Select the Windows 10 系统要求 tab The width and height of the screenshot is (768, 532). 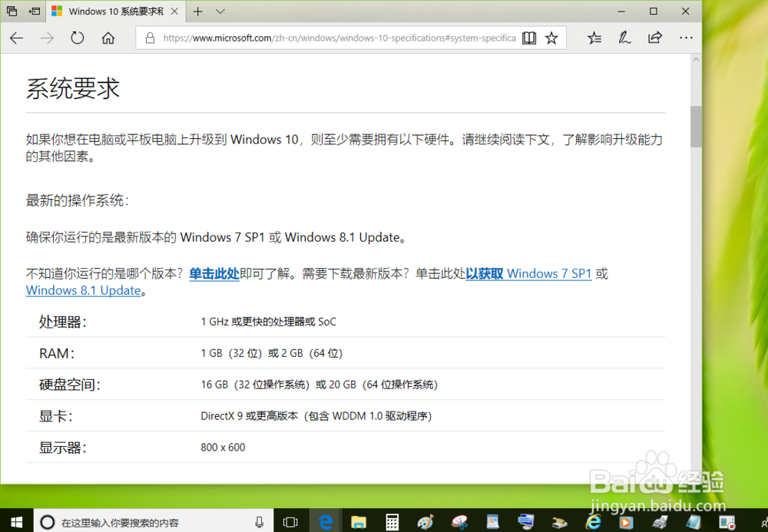tap(115, 12)
